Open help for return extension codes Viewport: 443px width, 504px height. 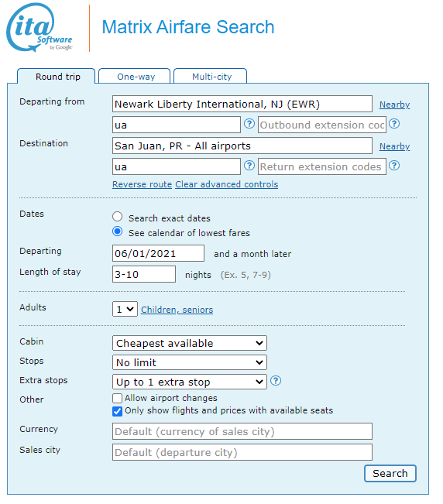tap(394, 166)
